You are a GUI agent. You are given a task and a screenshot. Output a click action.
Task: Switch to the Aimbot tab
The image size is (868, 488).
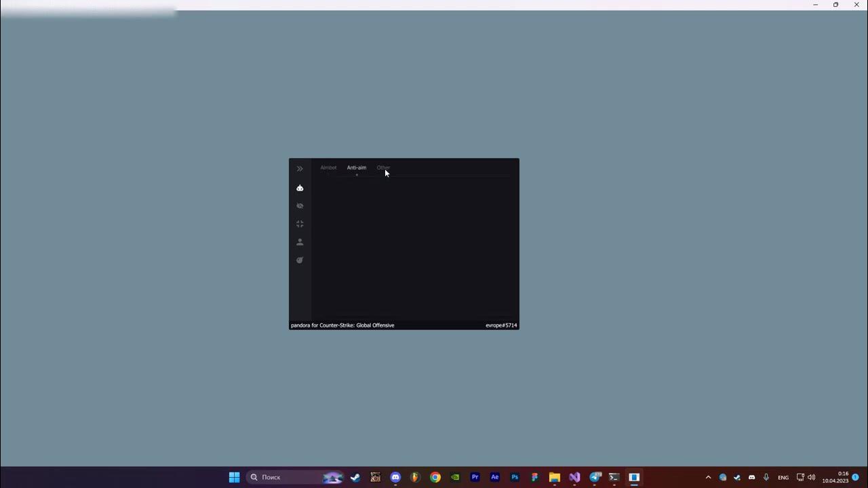[x=328, y=167]
